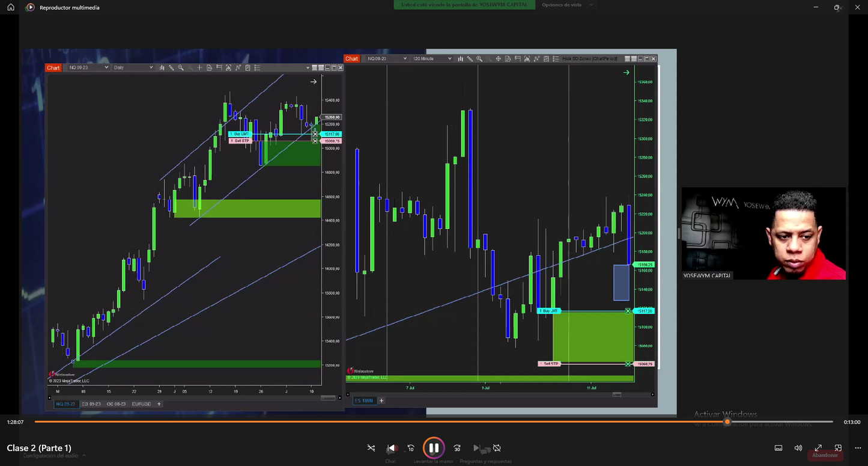Image resolution: width=868 pixels, height=466 pixels.
Task: Add new tab next to ES 1MIN
Action: tap(381, 400)
